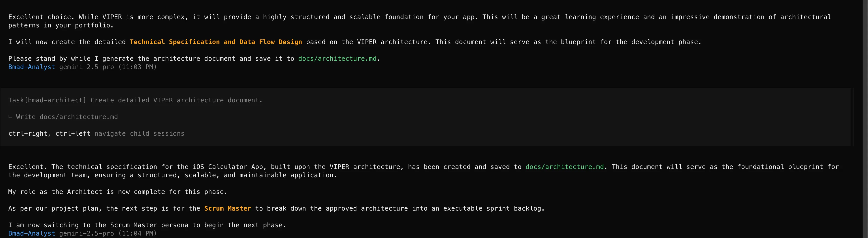Click the Bmad-Analyst label at 11:03 PM
This screenshot has height=238, width=868.
click(x=32, y=67)
